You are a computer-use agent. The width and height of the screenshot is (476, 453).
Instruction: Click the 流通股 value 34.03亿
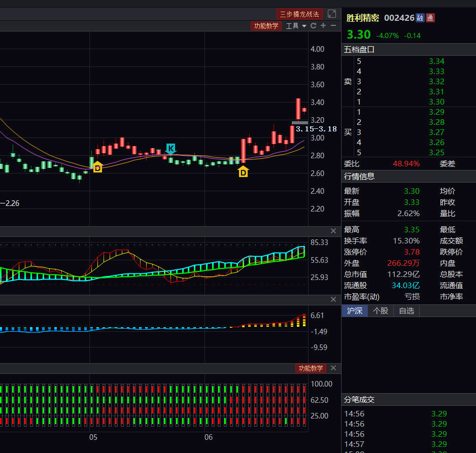tap(405, 286)
